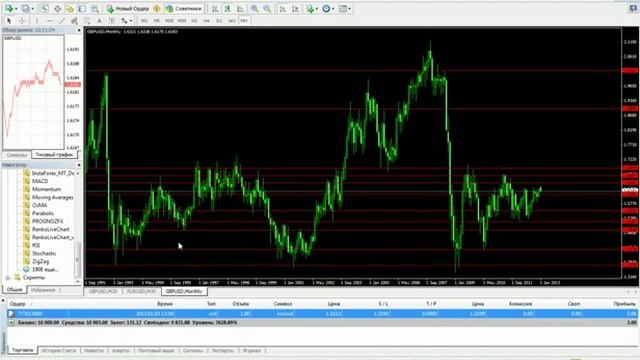Screen dimensions: 640x360
Task: Open the Журнал terminal tab
Action: click(251, 351)
